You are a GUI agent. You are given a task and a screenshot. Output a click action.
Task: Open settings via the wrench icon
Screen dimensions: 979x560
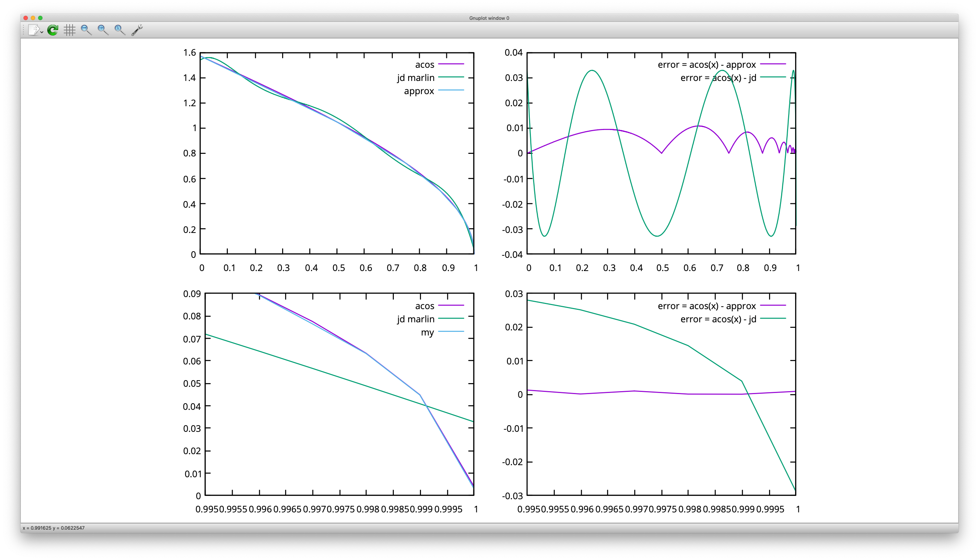coord(137,30)
